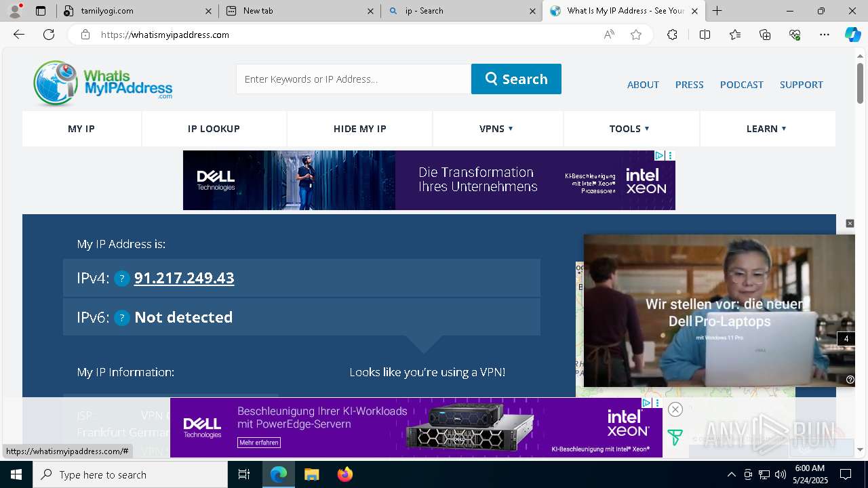Open the PODCAST link
Screen dimensions: 868x488
coord(742,85)
